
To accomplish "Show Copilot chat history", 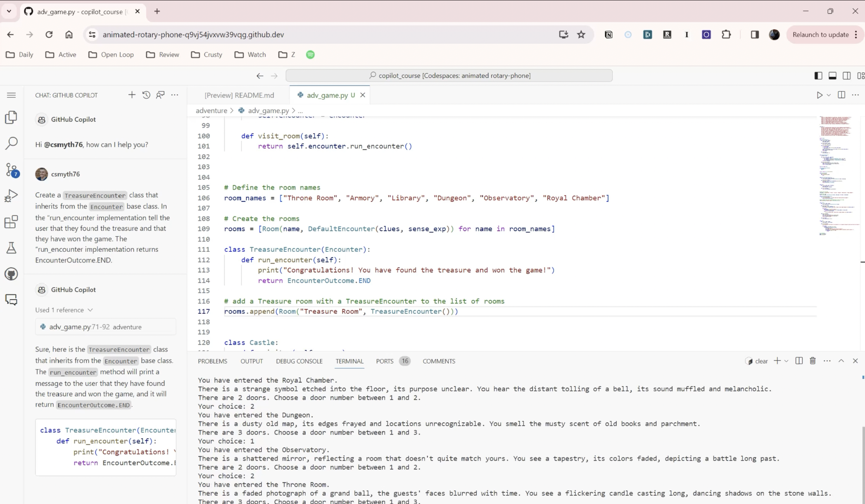I will pyautogui.click(x=146, y=95).
